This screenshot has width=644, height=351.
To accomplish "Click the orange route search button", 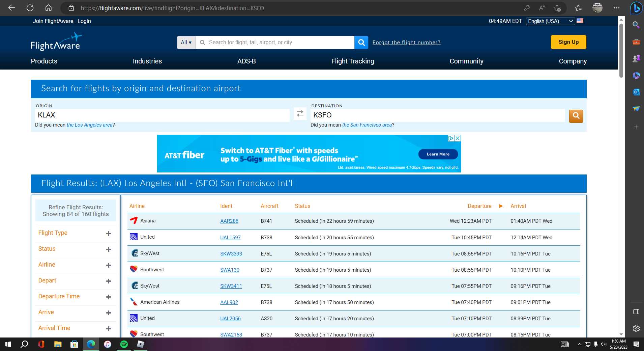I will 576,116.
